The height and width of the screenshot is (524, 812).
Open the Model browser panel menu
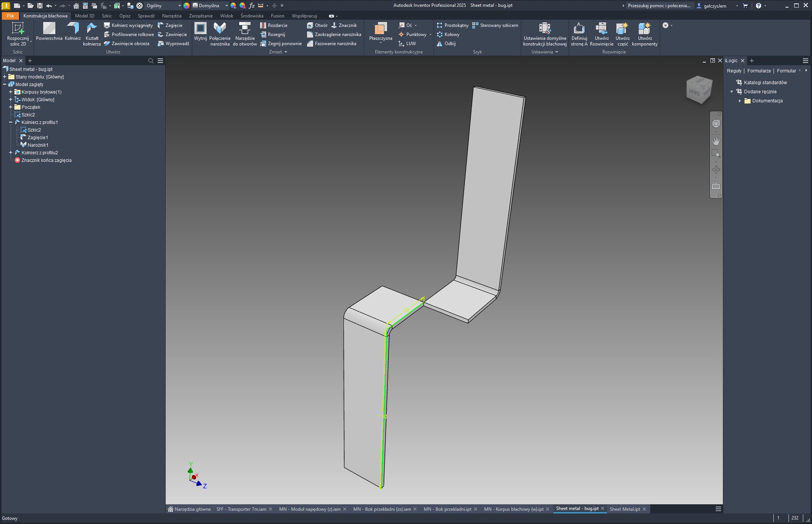pos(160,61)
